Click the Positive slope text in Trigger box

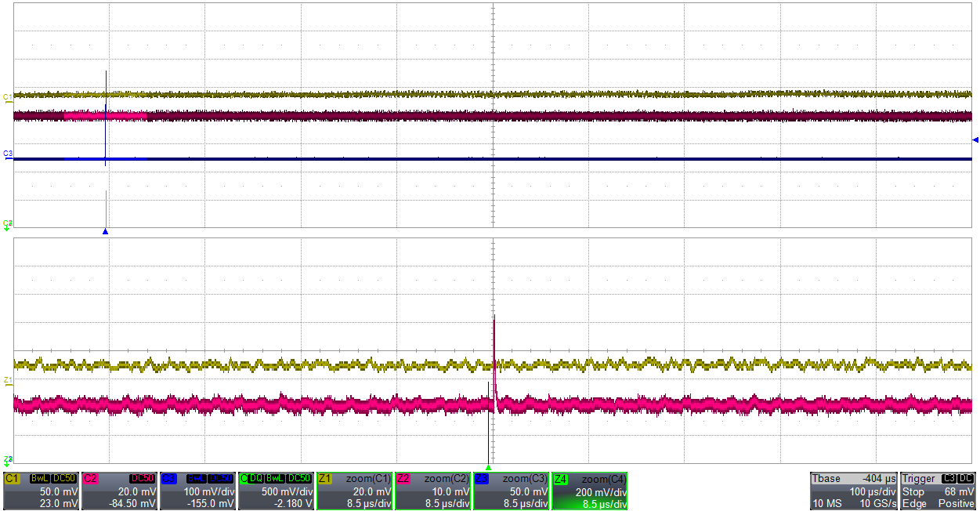pos(956,503)
